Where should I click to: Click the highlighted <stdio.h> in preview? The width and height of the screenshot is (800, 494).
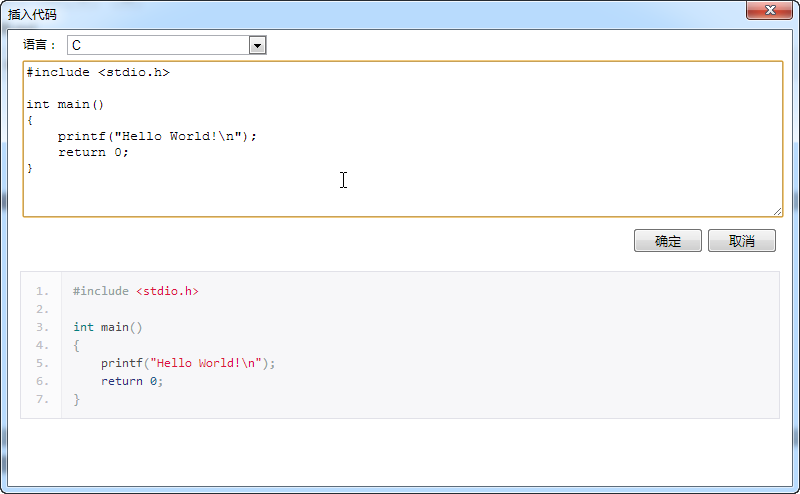tap(167, 291)
